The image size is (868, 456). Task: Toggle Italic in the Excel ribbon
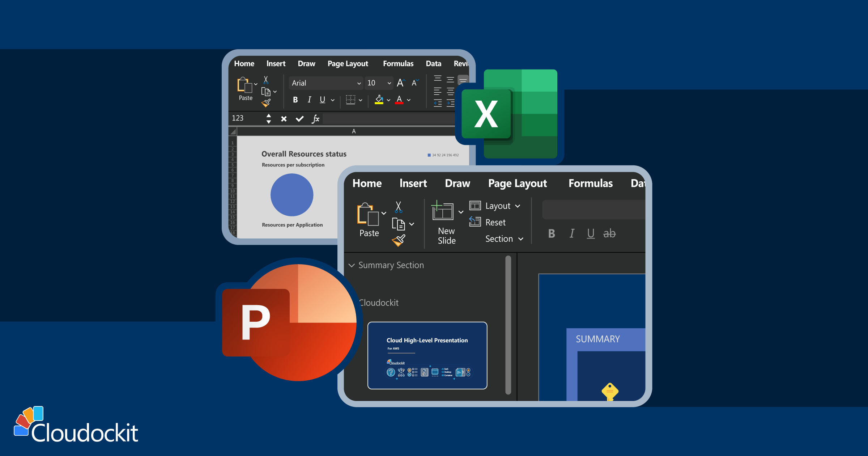[x=309, y=100]
